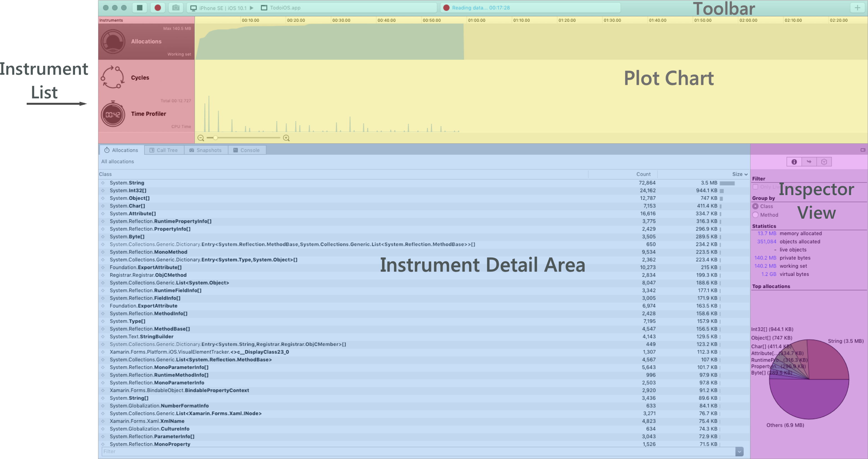Switch to the Snapshots tab
This screenshot has width=868, height=459.
[x=206, y=150]
